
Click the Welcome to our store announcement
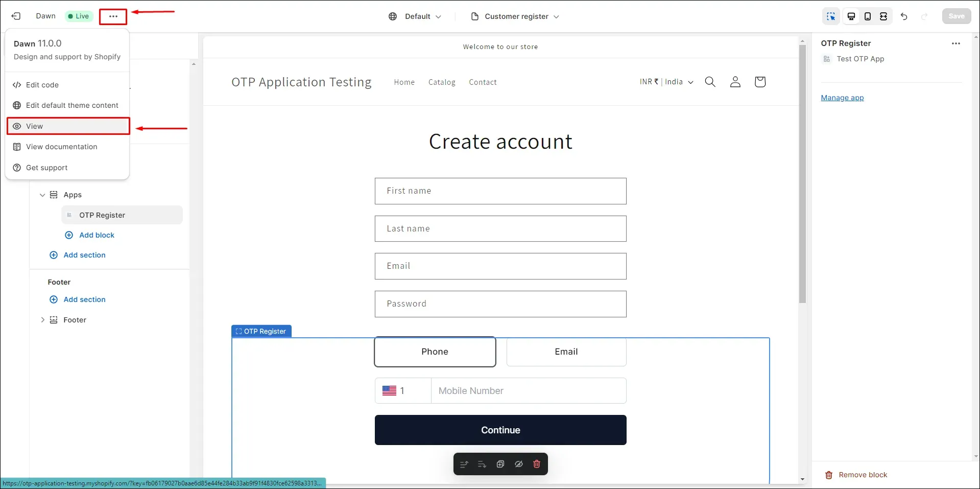coord(500,46)
